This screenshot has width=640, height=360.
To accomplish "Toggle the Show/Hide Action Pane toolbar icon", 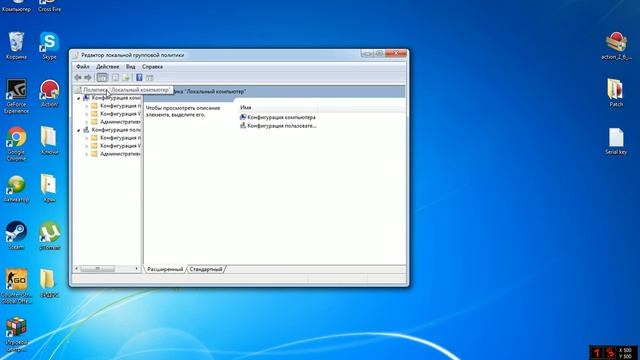I will tap(150, 78).
